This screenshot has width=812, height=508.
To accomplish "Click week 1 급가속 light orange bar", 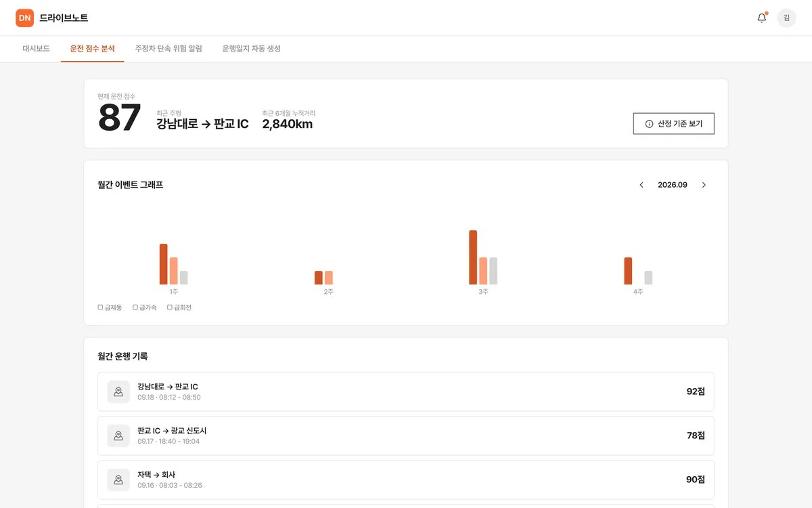I will point(174,271).
